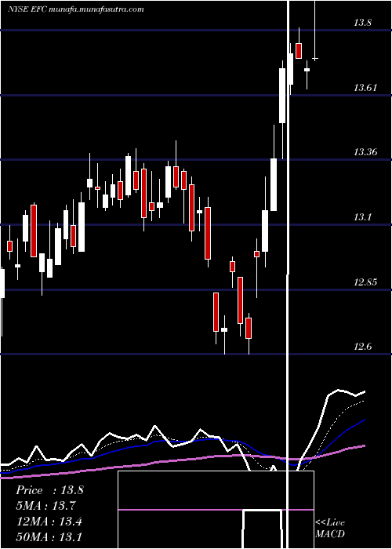Click the 12.6 price axis label
Screen dimensions: 392x549
coord(362,347)
